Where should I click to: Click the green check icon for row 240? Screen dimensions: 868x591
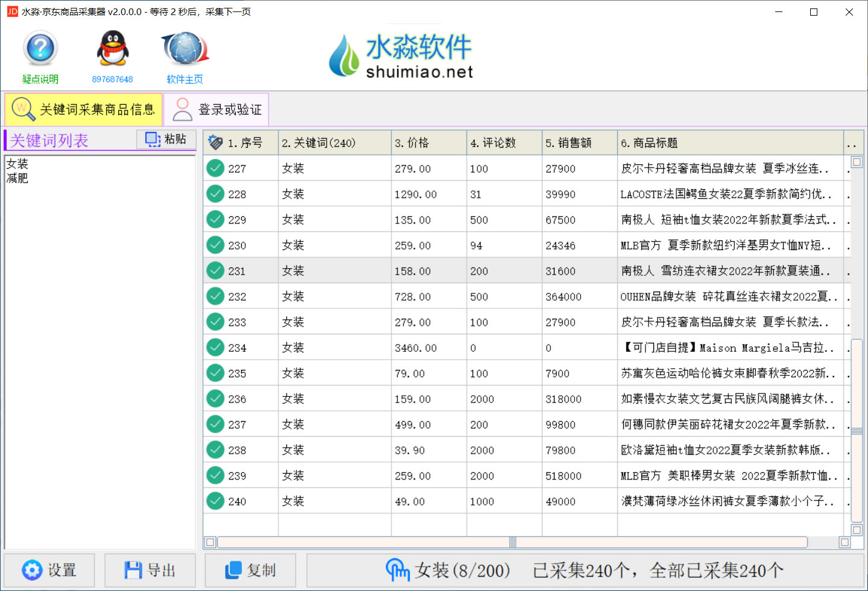(215, 501)
